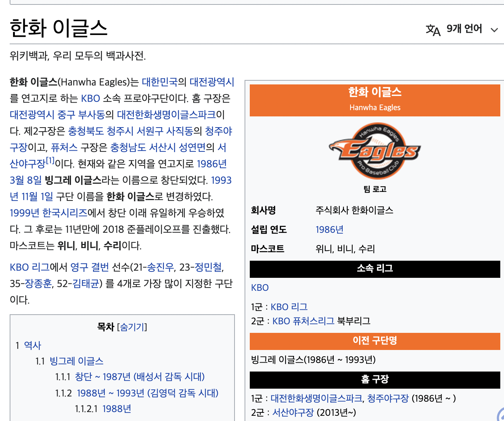
Task: Open the 김태균 player link
Action: [86, 283]
